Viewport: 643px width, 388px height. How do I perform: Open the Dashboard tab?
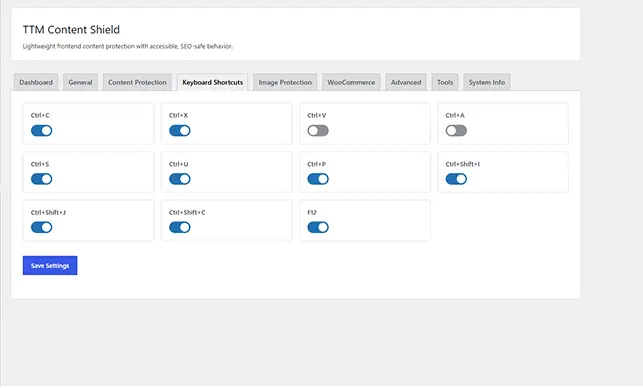click(x=36, y=82)
